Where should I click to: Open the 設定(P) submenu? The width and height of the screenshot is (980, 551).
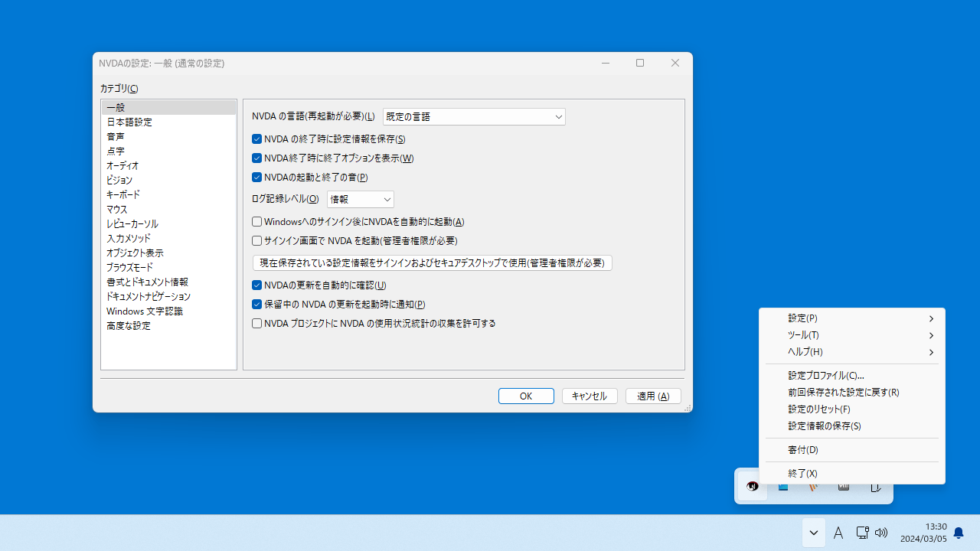tap(852, 318)
